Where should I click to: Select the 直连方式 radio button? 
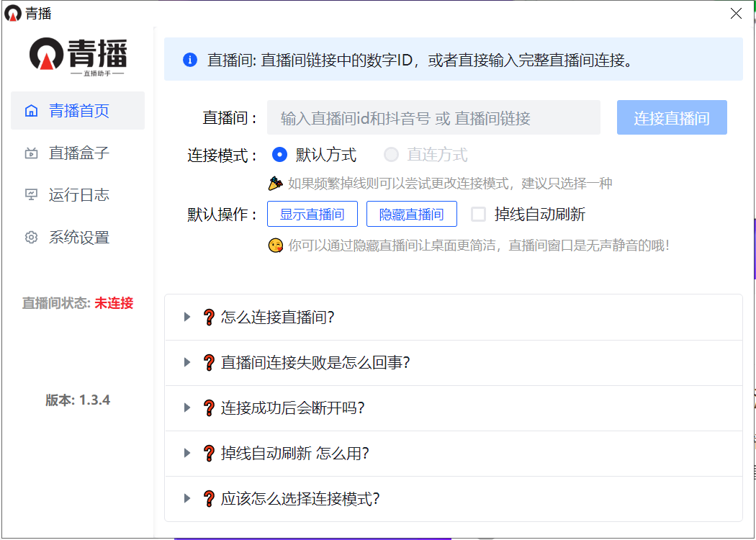(391, 155)
